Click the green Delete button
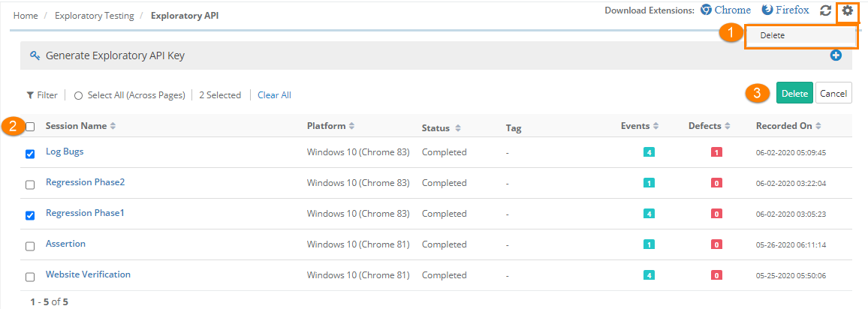 click(x=794, y=94)
